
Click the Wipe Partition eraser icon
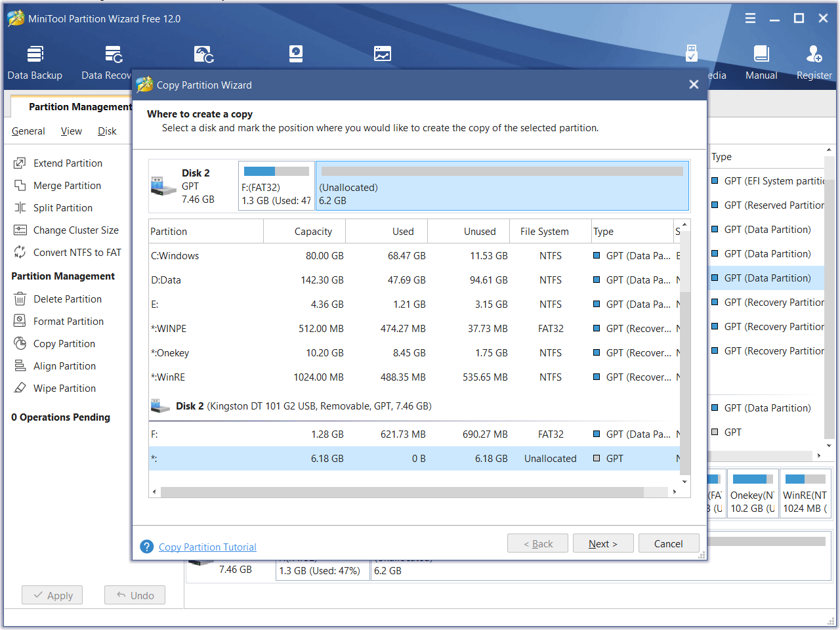tap(20, 388)
